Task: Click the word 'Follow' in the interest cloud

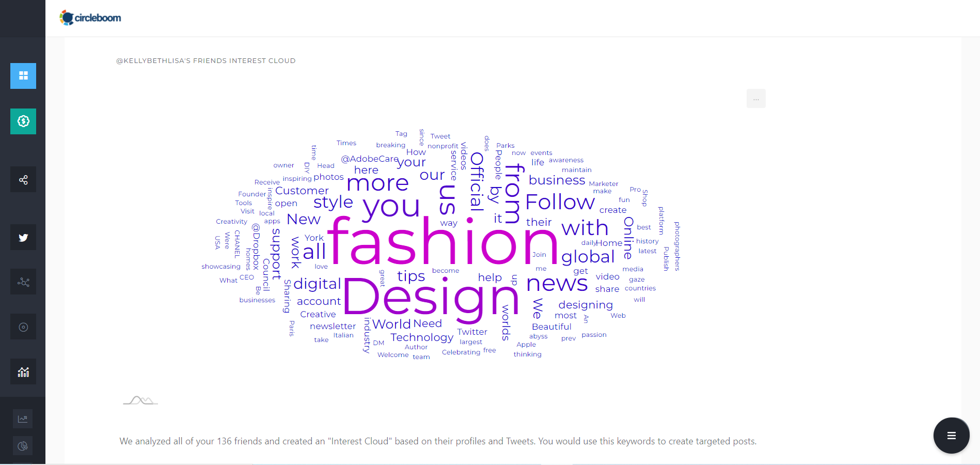Action: point(560,202)
